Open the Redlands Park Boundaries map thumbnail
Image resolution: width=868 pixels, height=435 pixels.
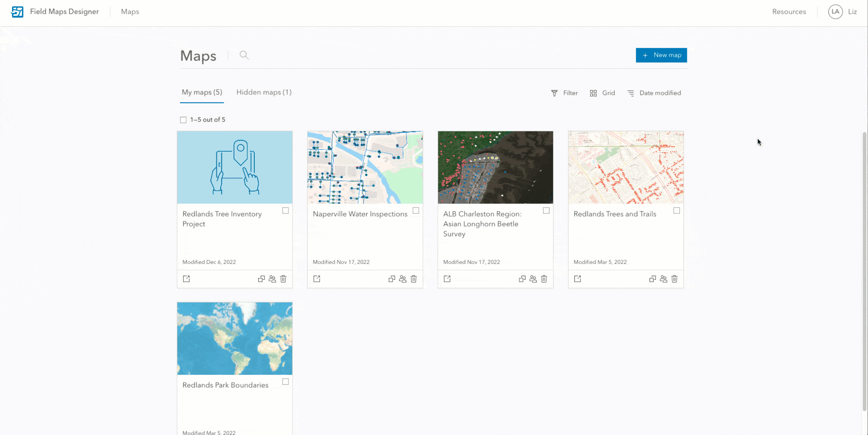tap(234, 338)
